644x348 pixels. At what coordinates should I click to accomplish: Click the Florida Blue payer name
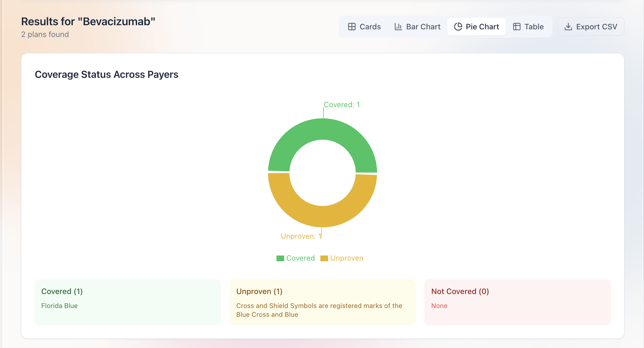59,306
